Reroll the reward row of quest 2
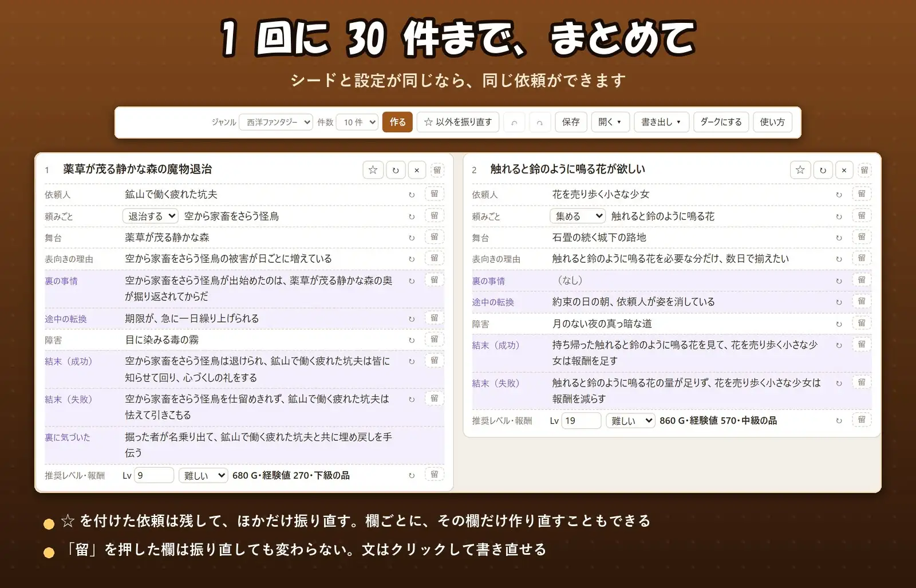This screenshot has width=916, height=588. (x=839, y=421)
